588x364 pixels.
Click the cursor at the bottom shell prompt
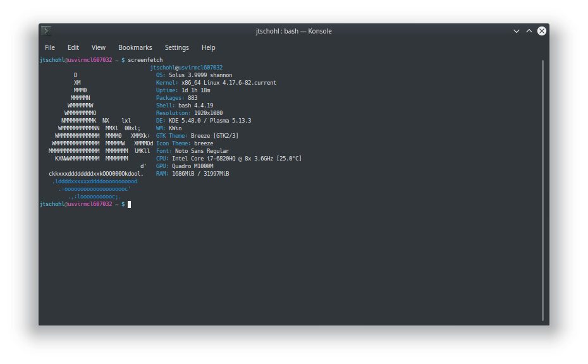click(130, 204)
